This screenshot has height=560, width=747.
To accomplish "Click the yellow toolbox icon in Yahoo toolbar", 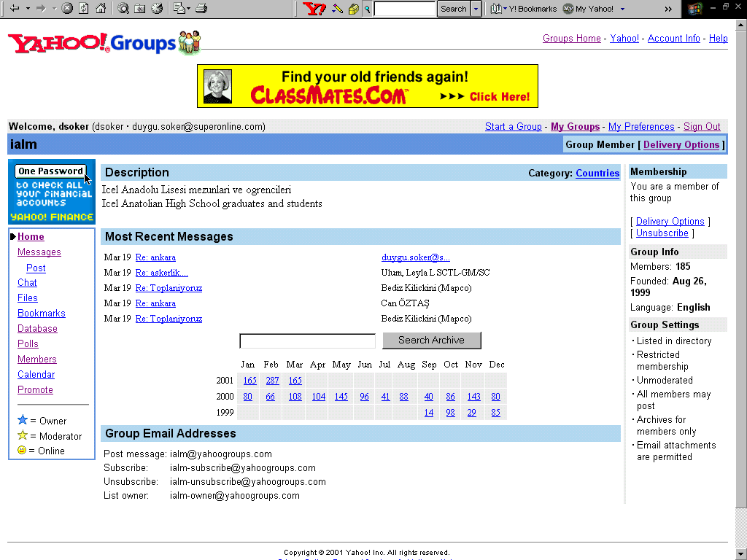I will (x=353, y=9).
